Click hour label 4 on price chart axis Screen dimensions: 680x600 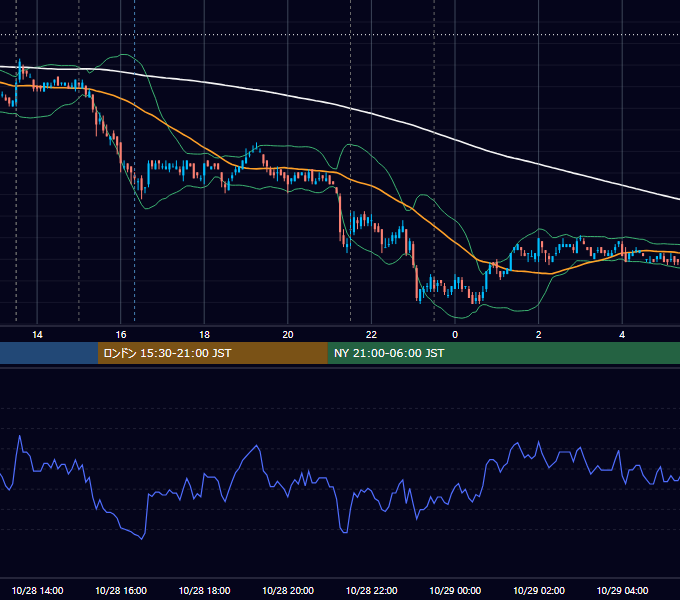click(x=622, y=335)
